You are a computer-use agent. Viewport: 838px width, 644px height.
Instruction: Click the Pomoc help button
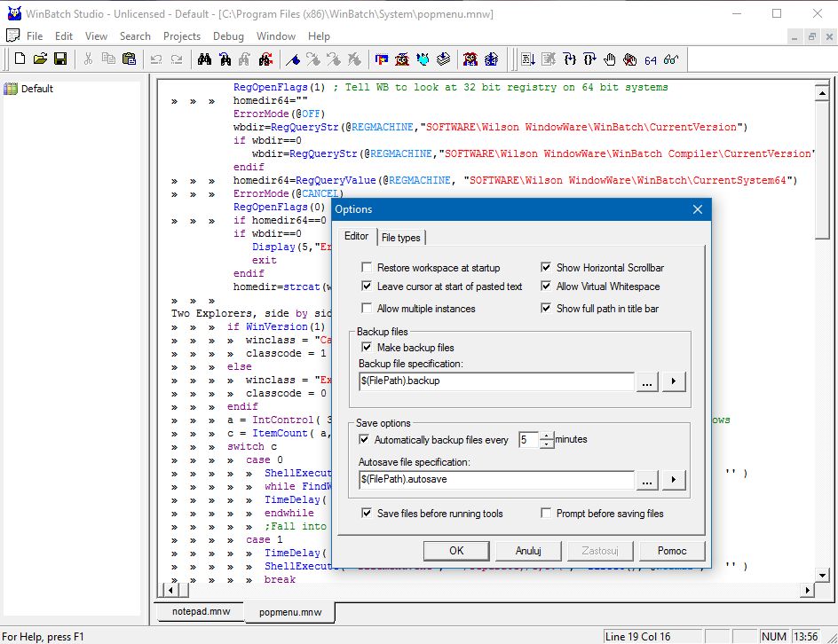pos(672,551)
